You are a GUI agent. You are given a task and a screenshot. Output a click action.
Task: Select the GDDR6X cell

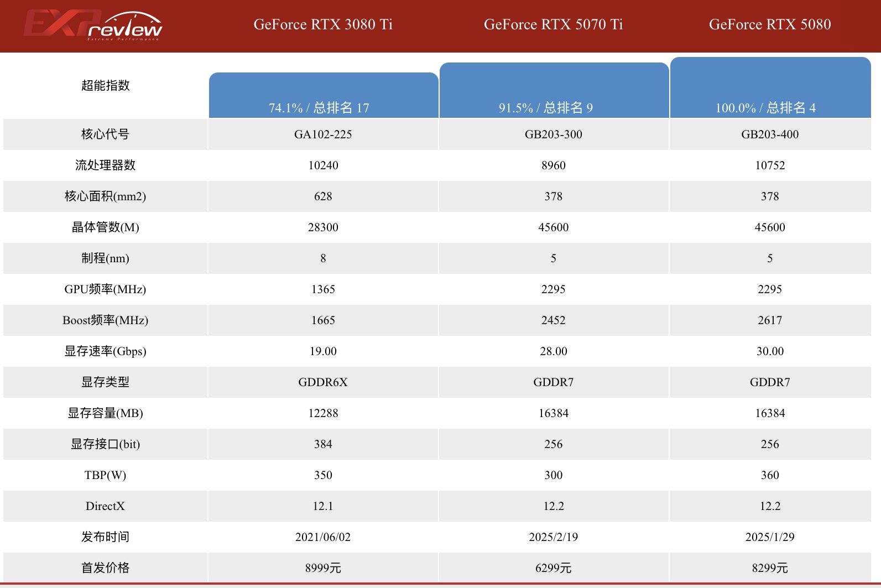tap(323, 382)
